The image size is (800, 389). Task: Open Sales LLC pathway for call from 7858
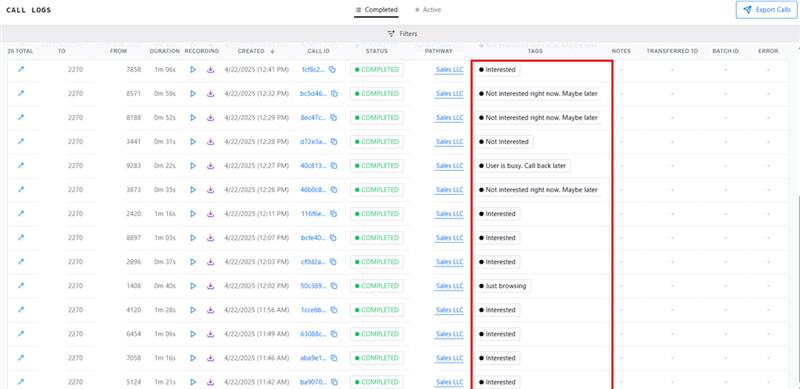pos(449,70)
